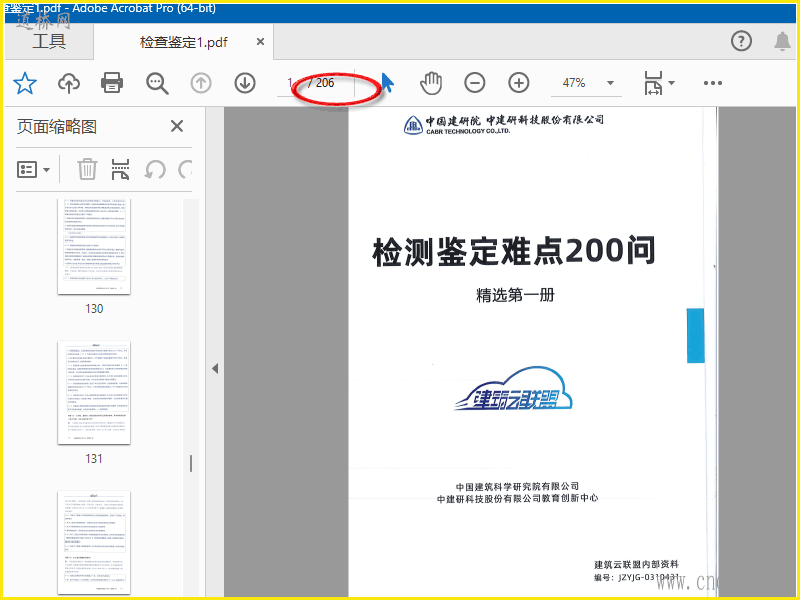The height and width of the screenshot is (600, 800).
Task: Close the 页面缩略图 panel
Action: click(x=177, y=126)
